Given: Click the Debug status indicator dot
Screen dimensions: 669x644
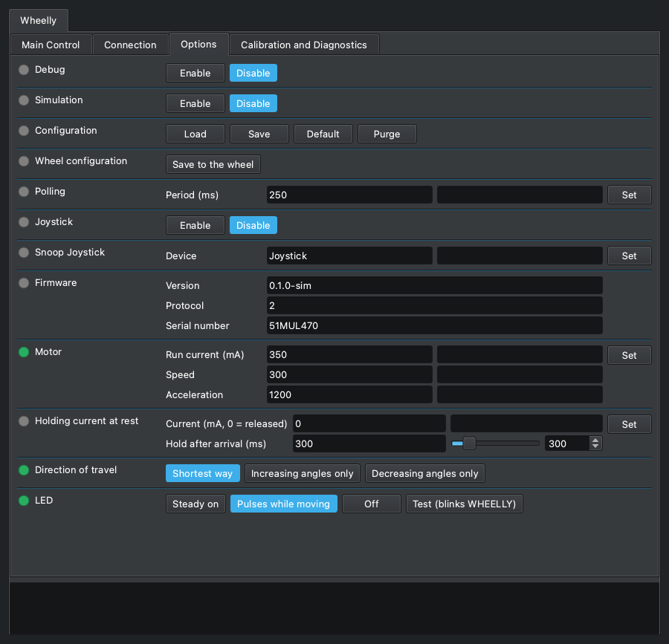Looking at the screenshot, I should [x=24, y=70].
